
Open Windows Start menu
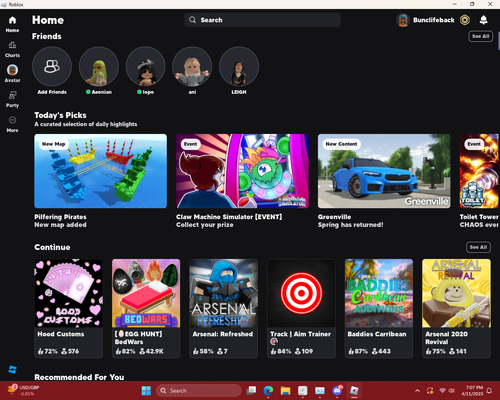tap(146, 391)
